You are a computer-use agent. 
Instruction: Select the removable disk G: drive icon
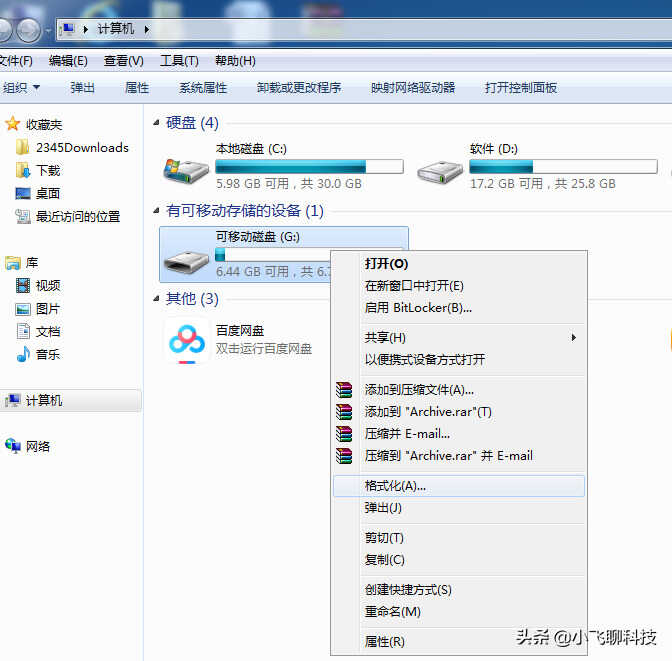(186, 261)
